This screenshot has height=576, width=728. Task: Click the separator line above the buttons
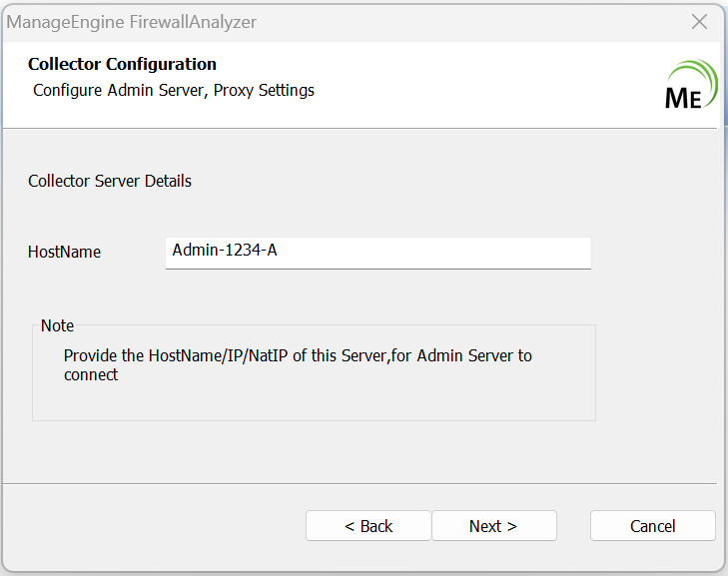click(x=360, y=483)
